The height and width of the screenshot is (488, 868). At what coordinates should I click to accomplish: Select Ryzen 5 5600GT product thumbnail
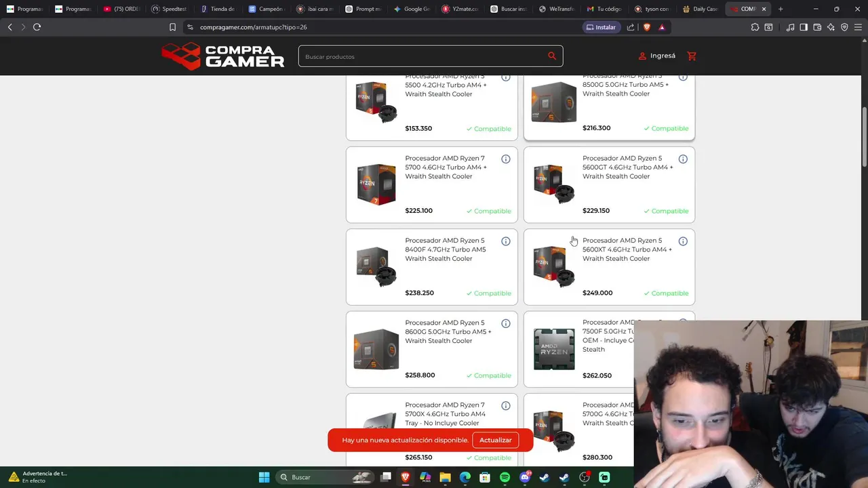coord(554,184)
